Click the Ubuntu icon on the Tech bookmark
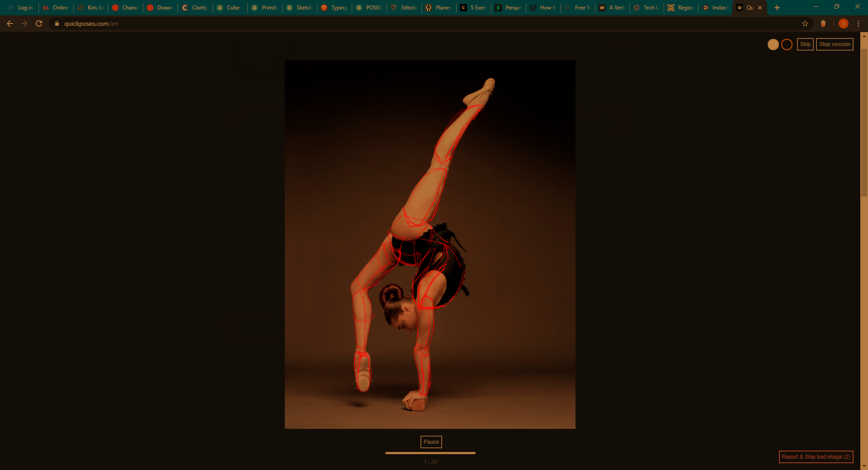Image resolution: width=868 pixels, height=470 pixels. (x=636, y=8)
